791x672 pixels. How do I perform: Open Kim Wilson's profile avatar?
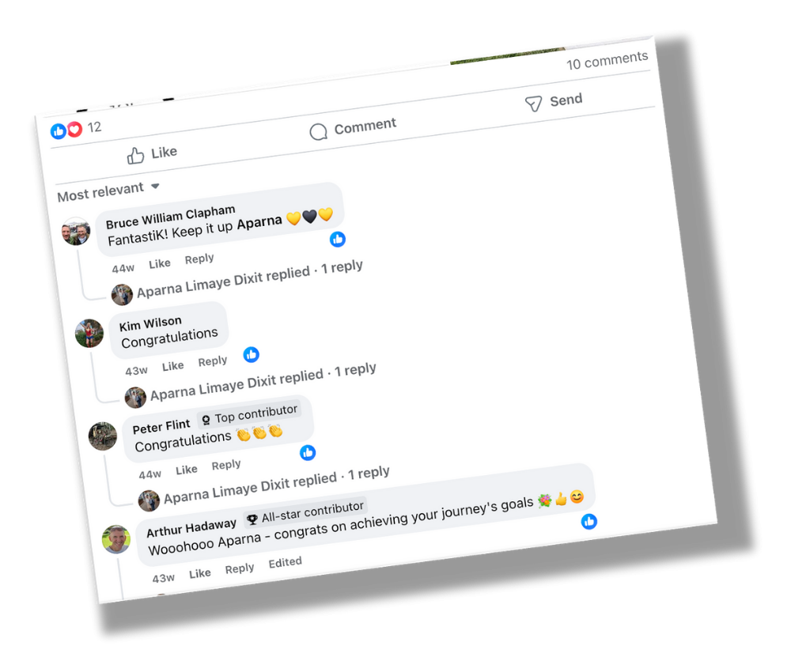(89, 333)
